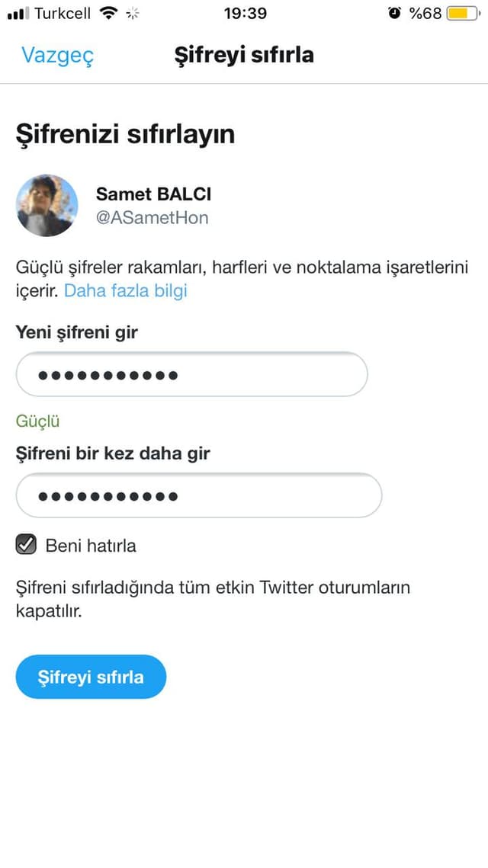488x868 pixels.
Task: Tap the network activity spinner icon
Action: [133, 13]
